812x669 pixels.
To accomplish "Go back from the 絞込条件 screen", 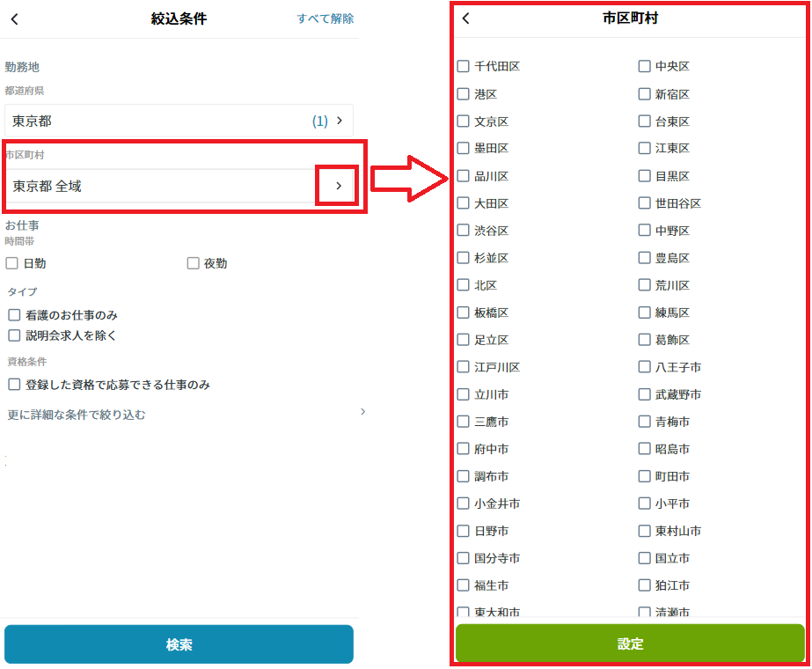I will point(14,19).
